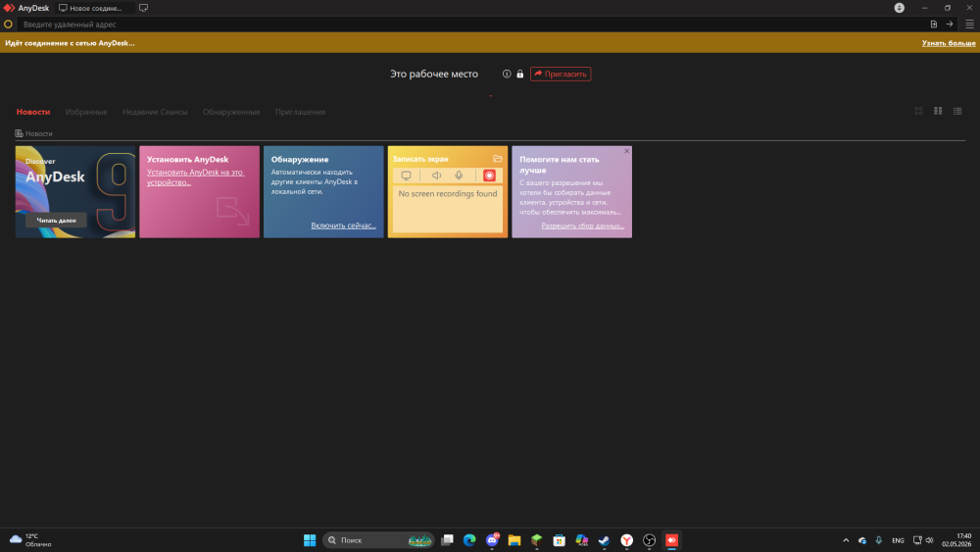Viewport: 980px width, 552px height.
Task: Select the Новости tab
Action: 33,112
